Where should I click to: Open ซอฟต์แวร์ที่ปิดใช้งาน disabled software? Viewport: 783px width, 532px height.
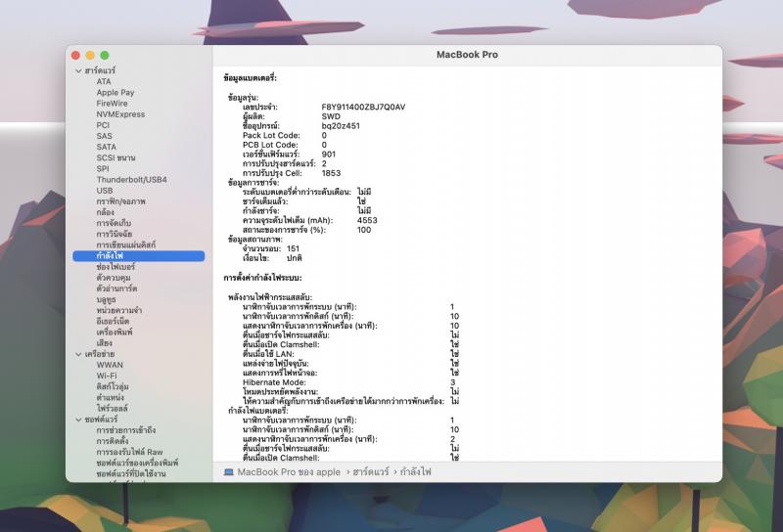tap(131, 474)
